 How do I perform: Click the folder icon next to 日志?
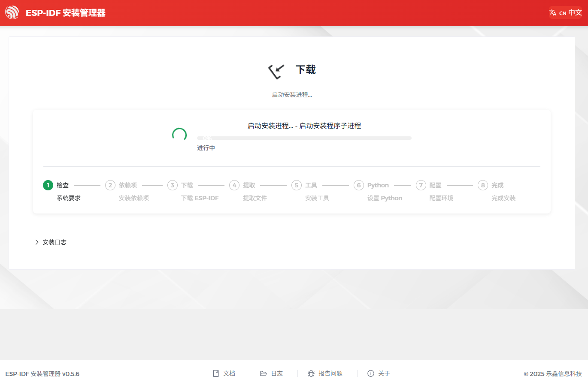pyautogui.click(x=264, y=373)
